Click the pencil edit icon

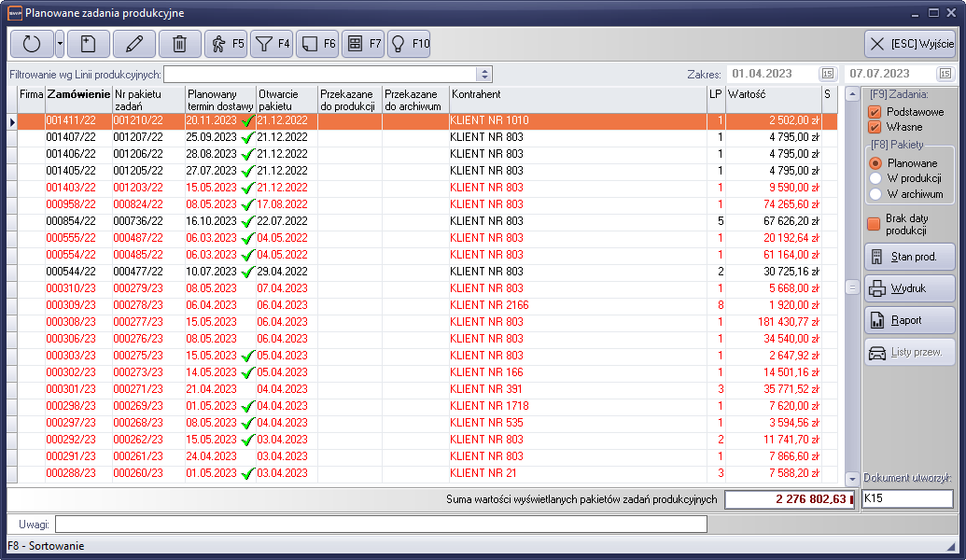coord(134,43)
